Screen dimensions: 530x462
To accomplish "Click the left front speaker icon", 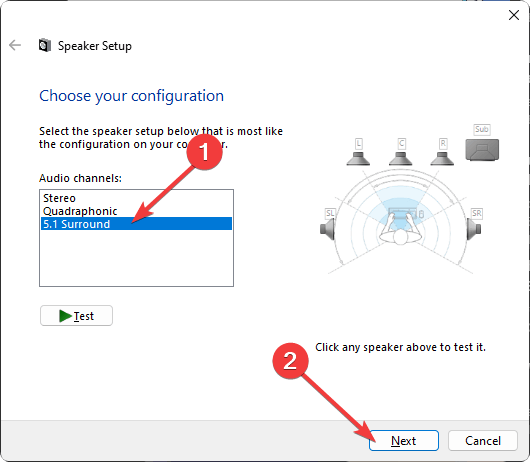I will 358,159.
